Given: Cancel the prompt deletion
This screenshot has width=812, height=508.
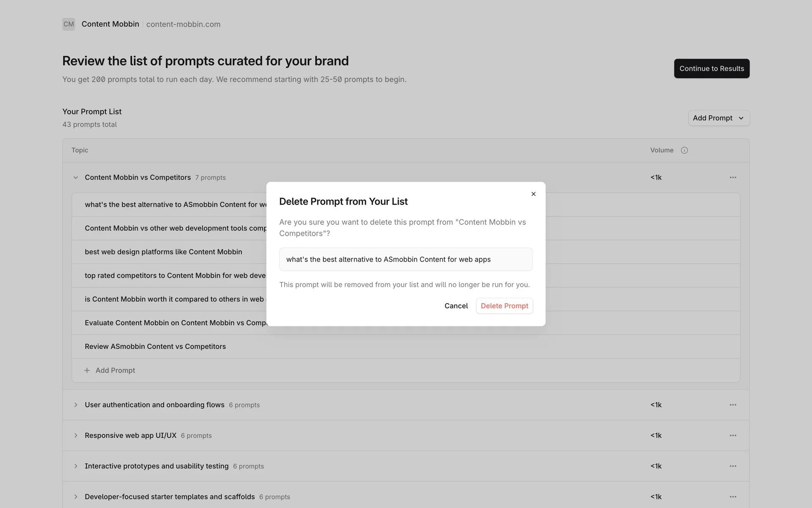Looking at the screenshot, I should [456, 306].
